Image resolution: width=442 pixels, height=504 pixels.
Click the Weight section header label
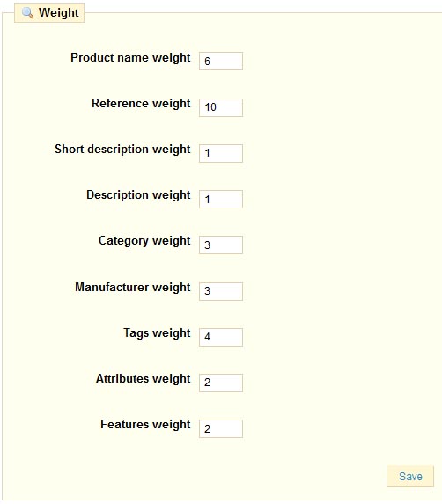[58, 13]
